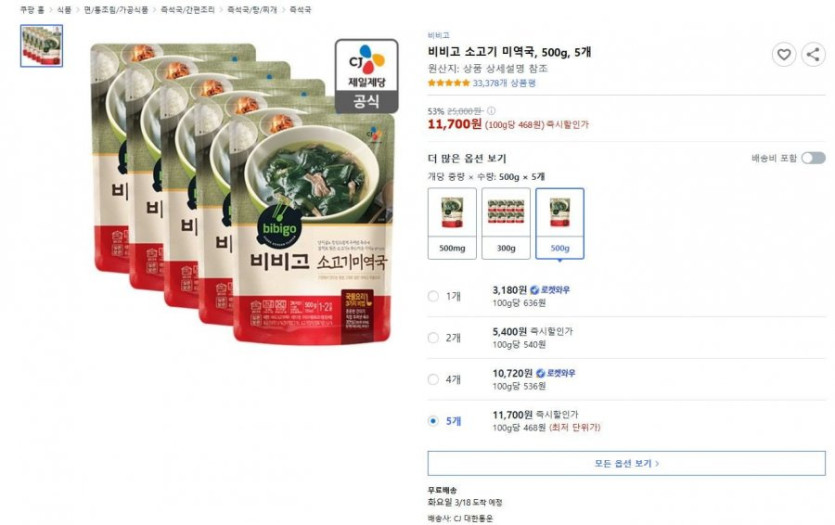Image resolution: width=835 pixels, height=525 pixels.
Task: Click the CJ 제일제당 공식 badge
Action: (366, 76)
